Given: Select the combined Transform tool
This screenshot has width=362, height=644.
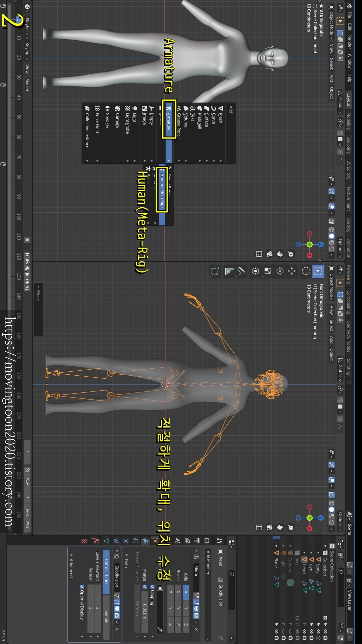Looking at the screenshot, I should (255, 271).
